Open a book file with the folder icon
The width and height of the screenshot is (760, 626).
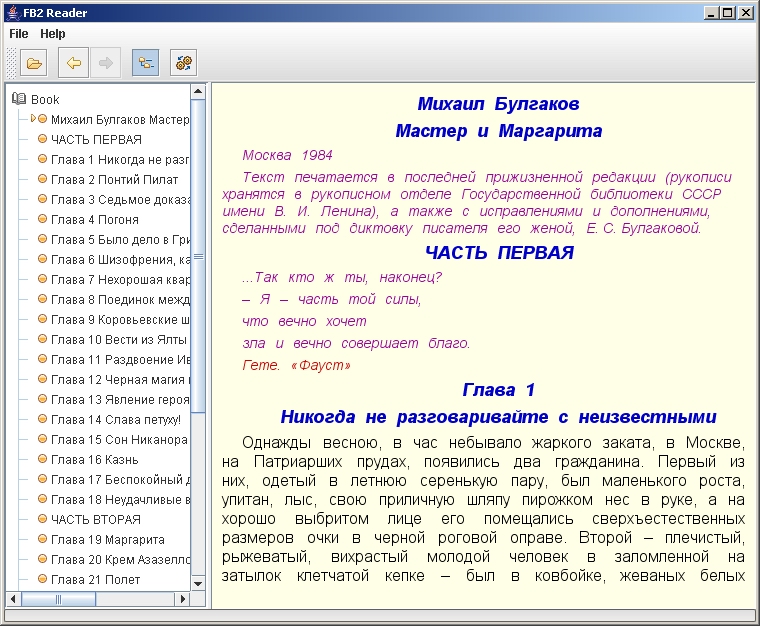[34, 63]
